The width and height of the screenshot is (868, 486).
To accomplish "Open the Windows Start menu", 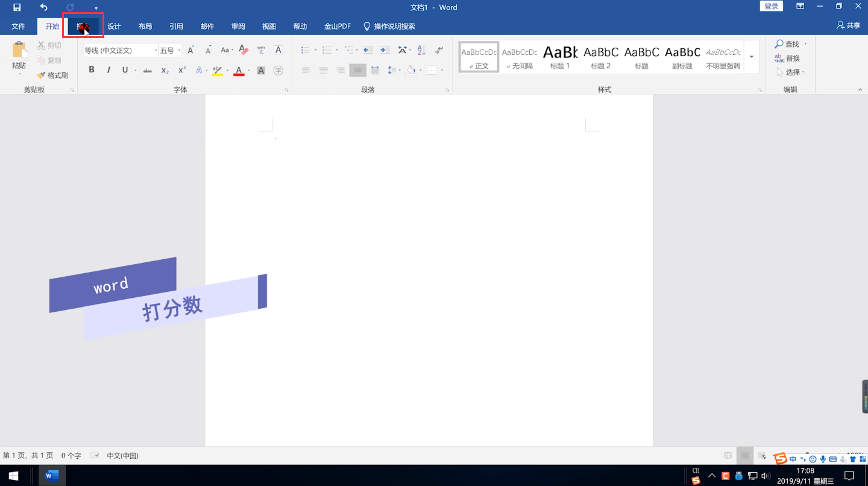I will pyautogui.click(x=13, y=476).
